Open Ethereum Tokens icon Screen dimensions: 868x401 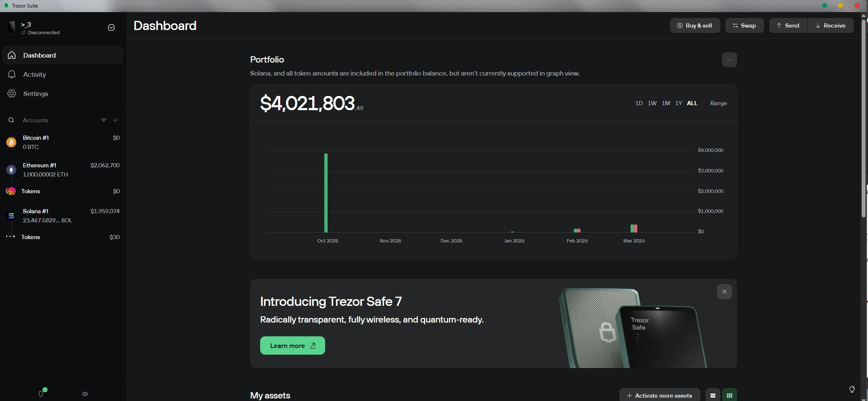tap(11, 191)
